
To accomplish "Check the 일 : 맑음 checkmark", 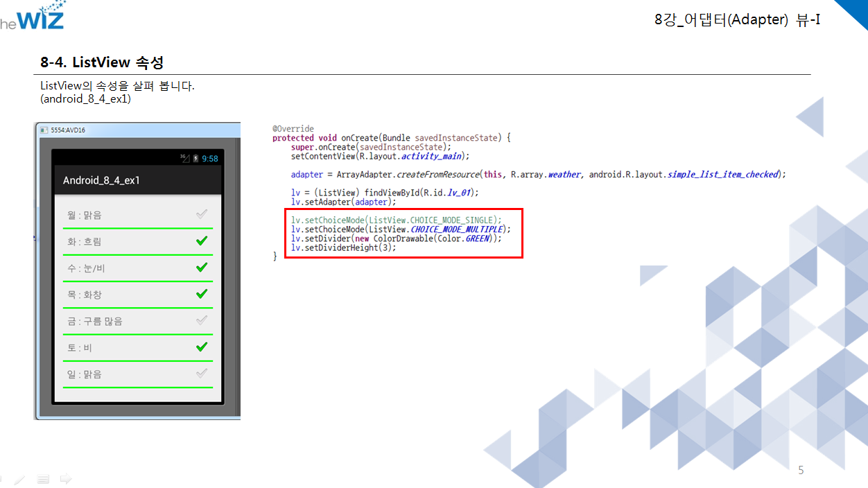I will 202,373.
